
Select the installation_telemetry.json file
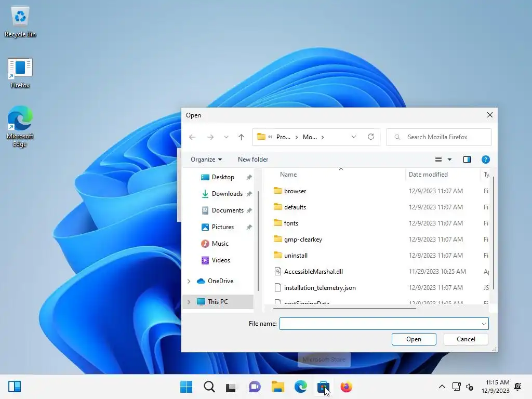coord(320,288)
